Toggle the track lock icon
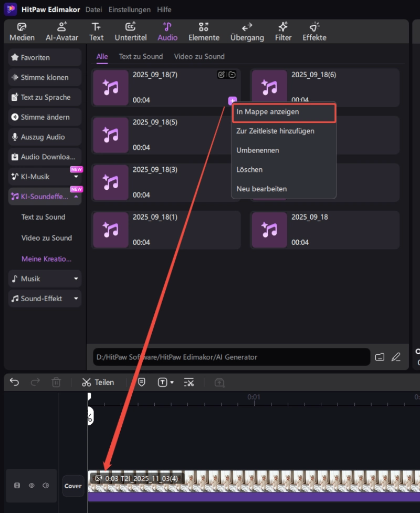The width and height of the screenshot is (420, 513). pyautogui.click(x=17, y=486)
